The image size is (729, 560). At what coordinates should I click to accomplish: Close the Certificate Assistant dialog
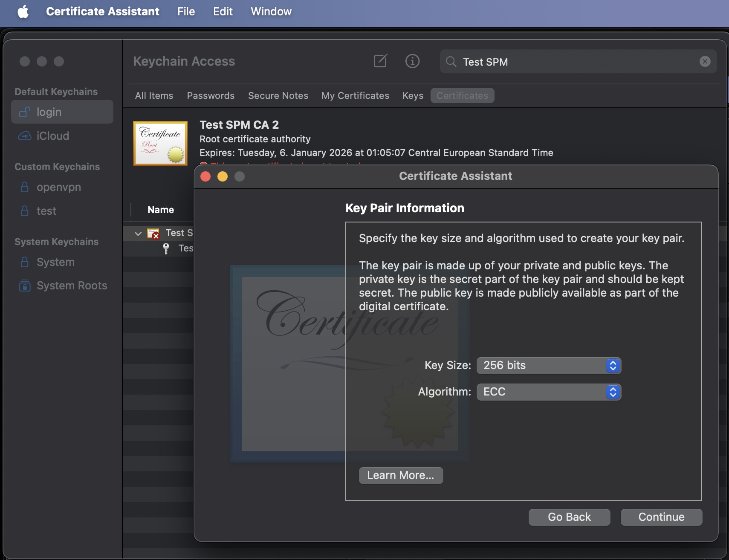click(205, 176)
